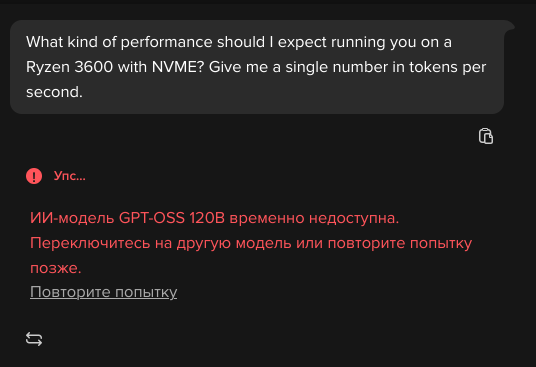Click the word 'недоступна.' in the error message
Screen dimensions: 536x367
pyautogui.click(x=354, y=218)
